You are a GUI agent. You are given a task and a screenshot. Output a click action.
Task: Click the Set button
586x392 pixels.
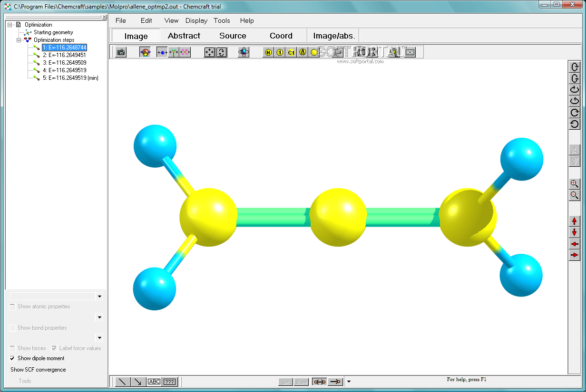click(x=286, y=382)
